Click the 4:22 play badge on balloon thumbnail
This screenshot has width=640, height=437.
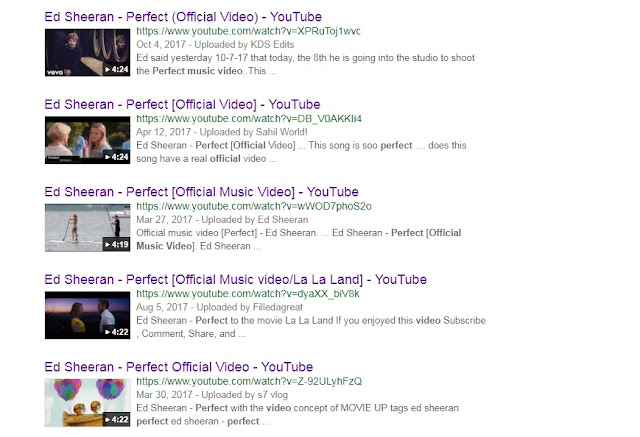click(x=116, y=419)
